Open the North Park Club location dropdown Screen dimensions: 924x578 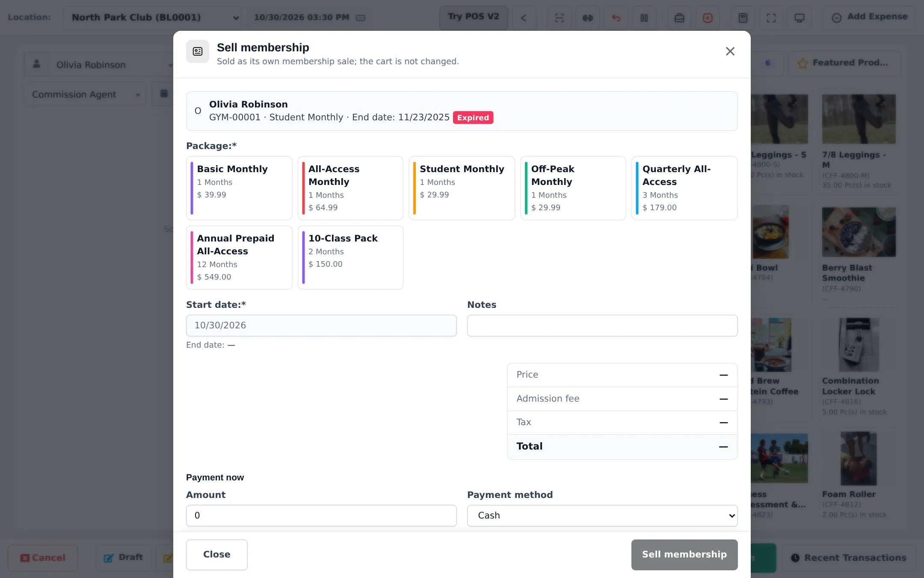click(x=153, y=18)
